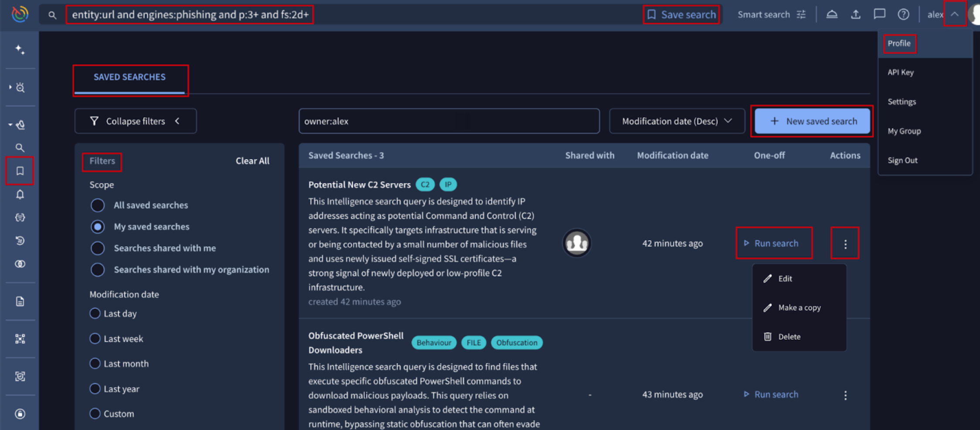Run search for Potential New C2 Servers

coord(771,243)
